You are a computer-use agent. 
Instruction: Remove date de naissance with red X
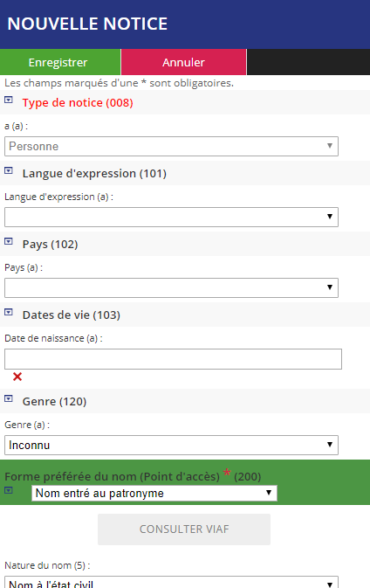[x=17, y=377]
